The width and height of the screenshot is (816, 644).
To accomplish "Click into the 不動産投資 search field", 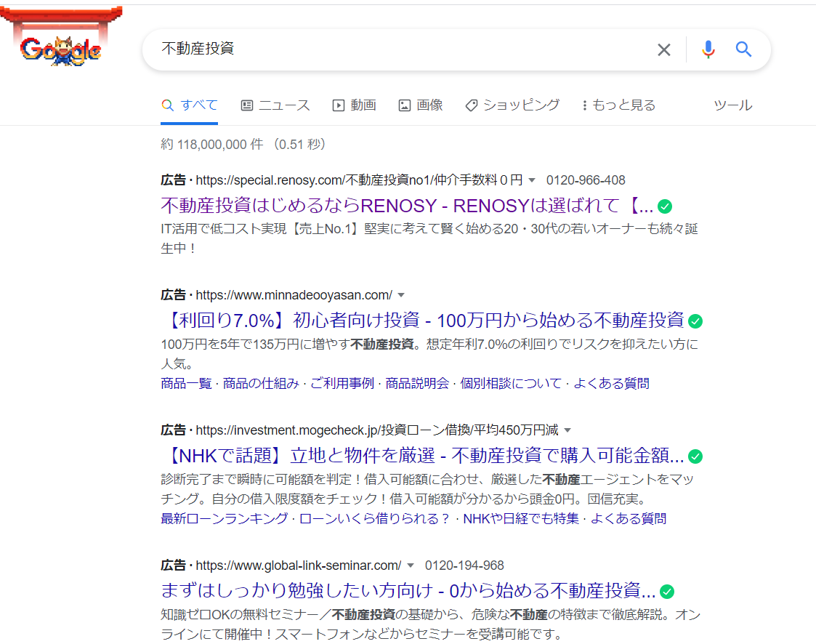I will [395, 49].
